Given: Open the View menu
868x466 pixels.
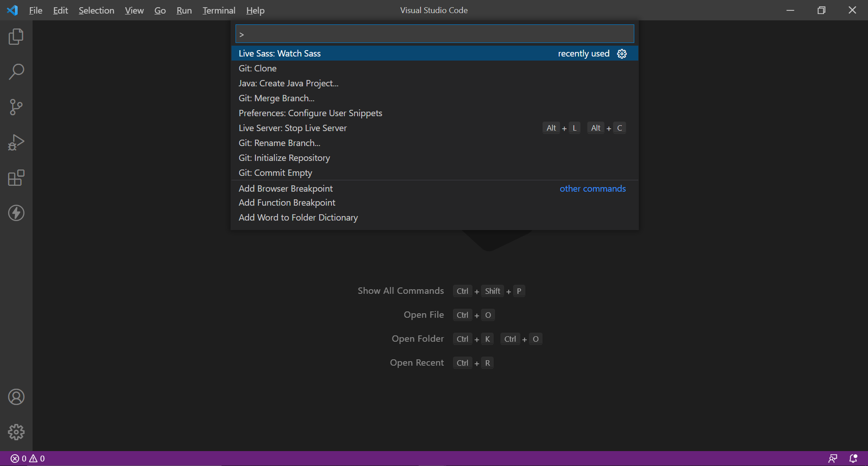Looking at the screenshot, I should click(134, 10).
